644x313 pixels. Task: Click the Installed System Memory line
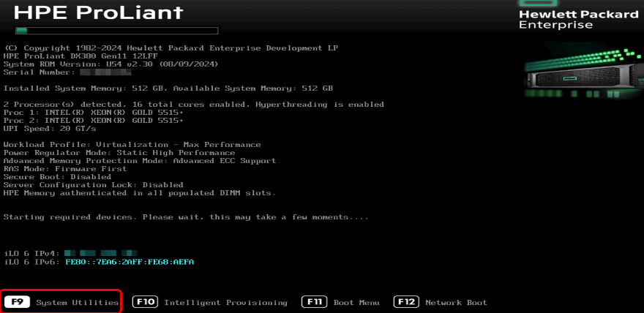(x=168, y=88)
